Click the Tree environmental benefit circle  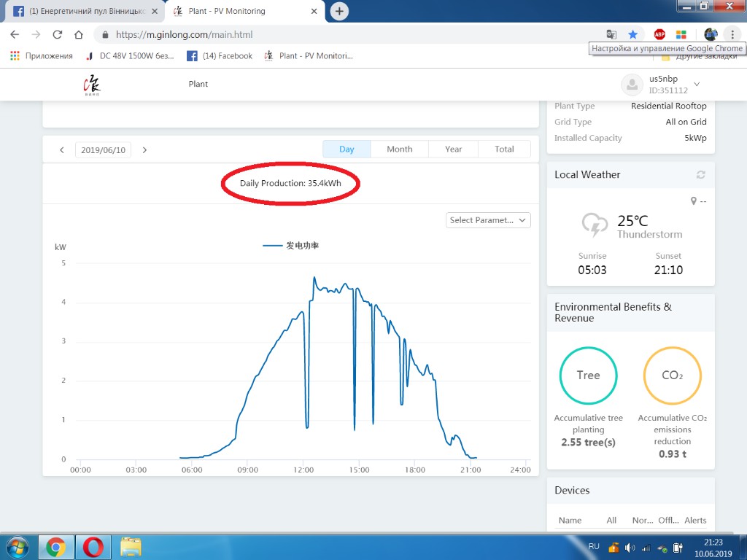click(x=588, y=376)
